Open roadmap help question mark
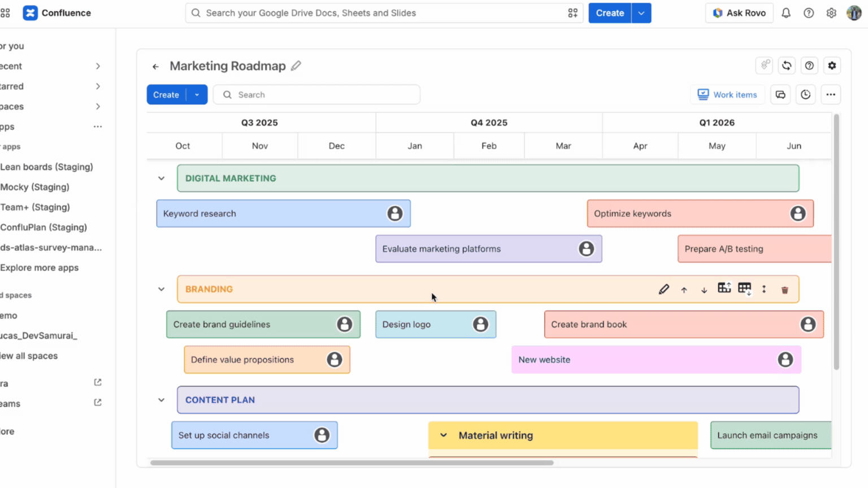The width and height of the screenshot is (868, 488). [809, 66]
